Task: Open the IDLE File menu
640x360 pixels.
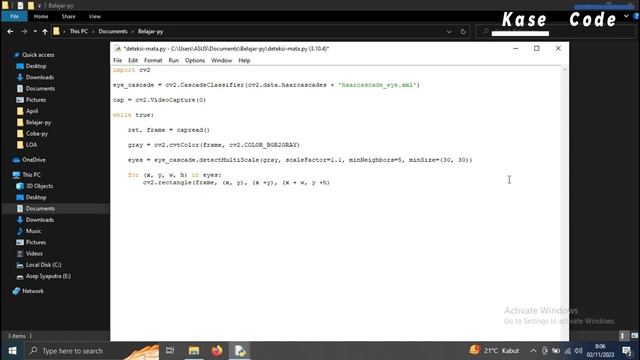Action: [x=118, y=60]
